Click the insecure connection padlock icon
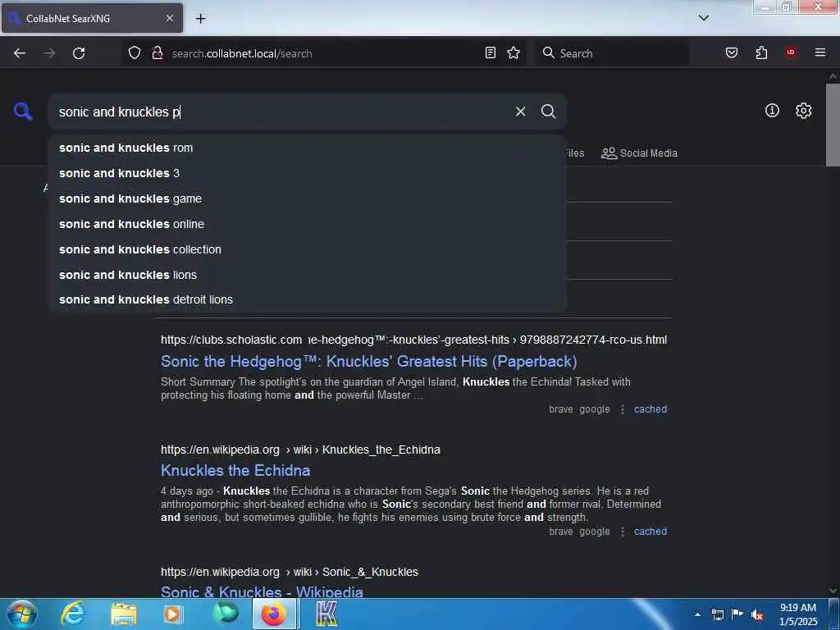 click(x=157, y=53)
